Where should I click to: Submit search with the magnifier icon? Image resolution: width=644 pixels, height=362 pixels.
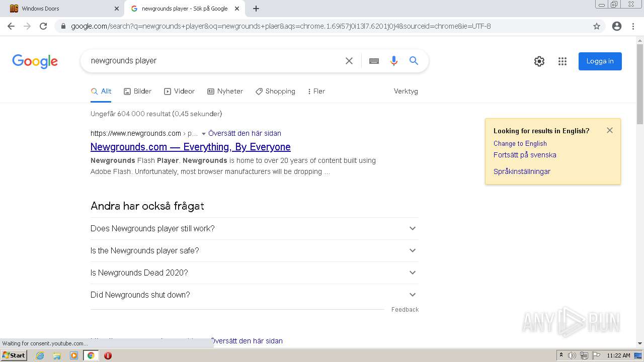tap(414, 61)
